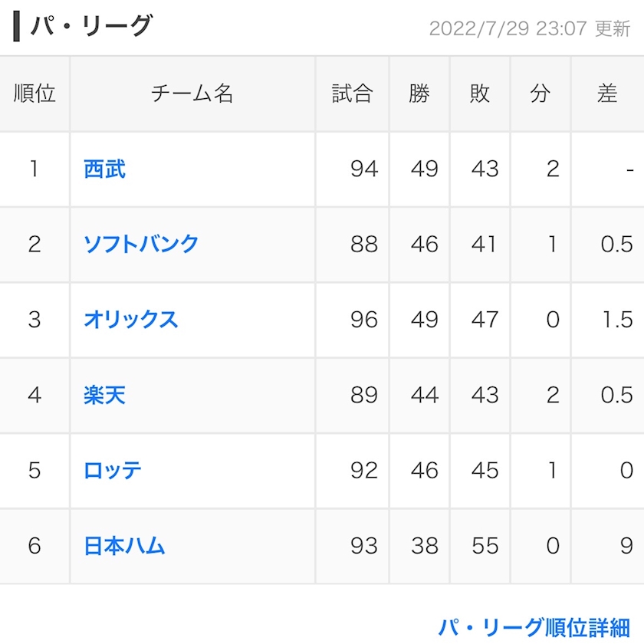Click the 2022/7/29 23:07 更新 timestamp

pyautogui.click(x=530, y=29)
